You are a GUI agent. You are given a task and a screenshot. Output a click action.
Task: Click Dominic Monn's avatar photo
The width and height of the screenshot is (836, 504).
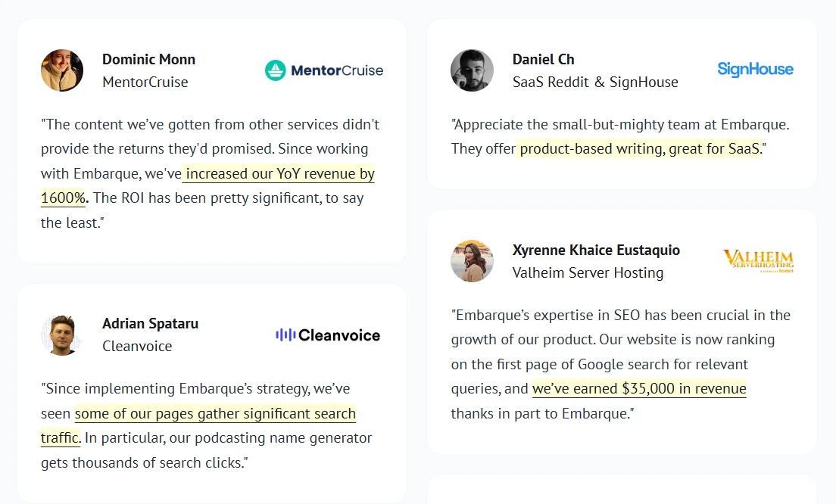[x=62, y=70]
